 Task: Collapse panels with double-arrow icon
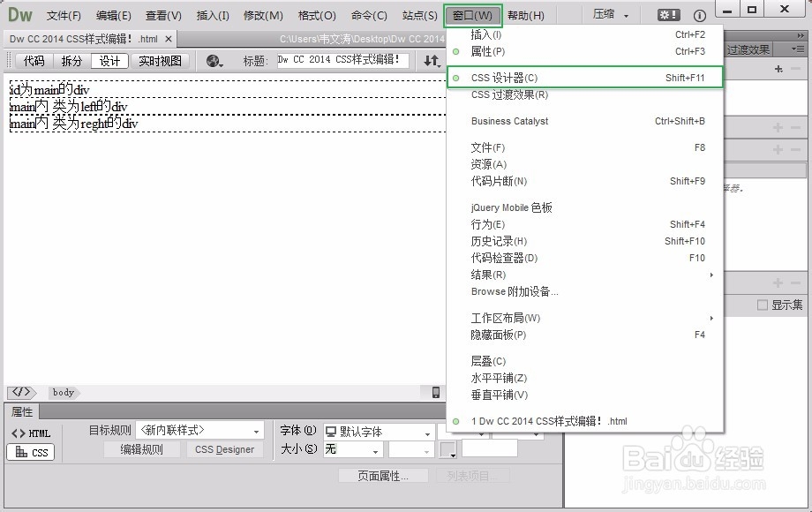pyautogui.click(x=801, y=35)
